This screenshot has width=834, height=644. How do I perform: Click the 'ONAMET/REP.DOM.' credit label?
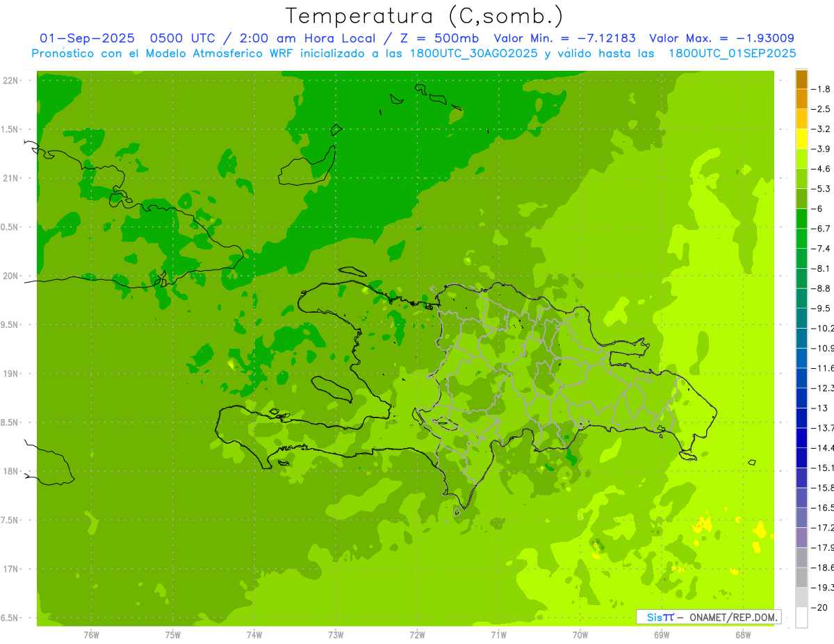[x=735, y=617]
